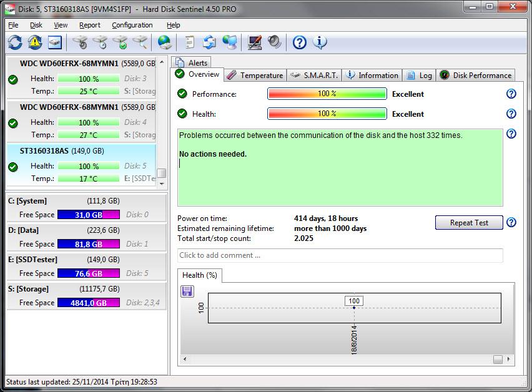Open the Disk menu
The height and width of the screenshot is (392, 532).
click(x=36, y=25)
